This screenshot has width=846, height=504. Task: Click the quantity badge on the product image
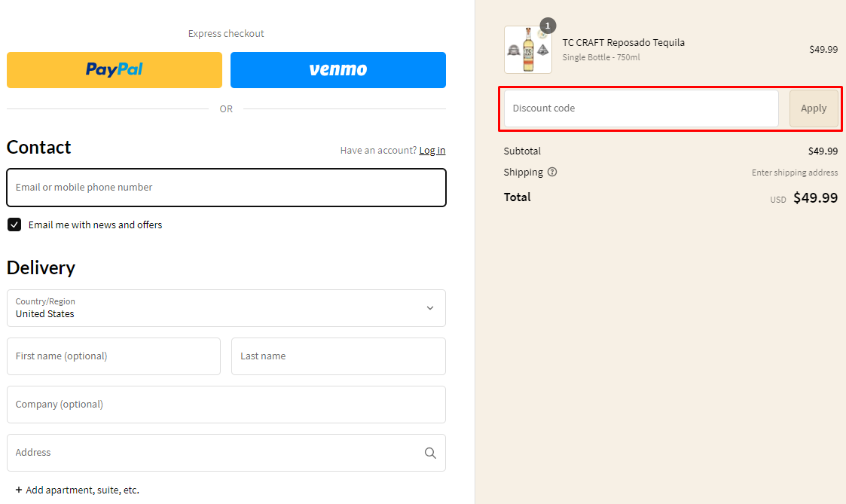548,26
